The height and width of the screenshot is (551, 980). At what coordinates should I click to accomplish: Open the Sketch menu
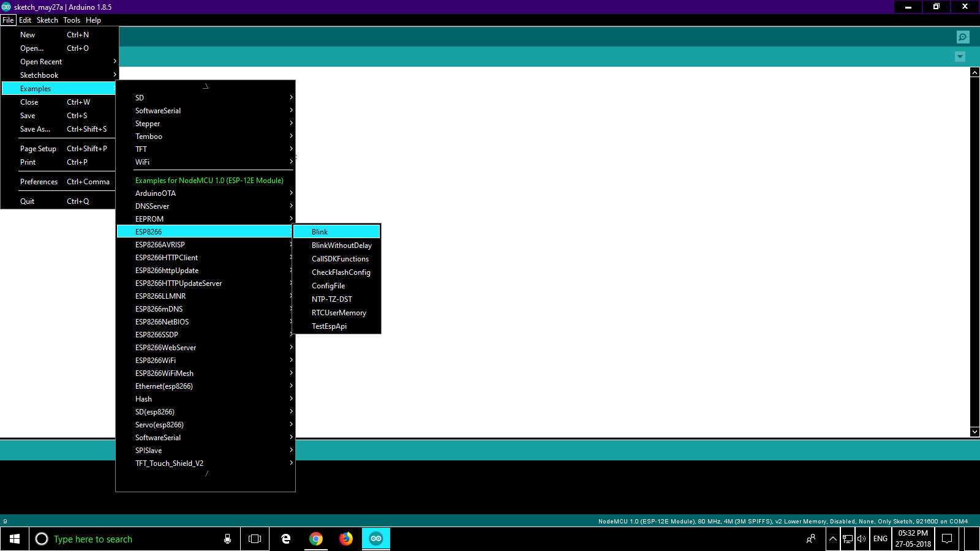tap(47, 20)
